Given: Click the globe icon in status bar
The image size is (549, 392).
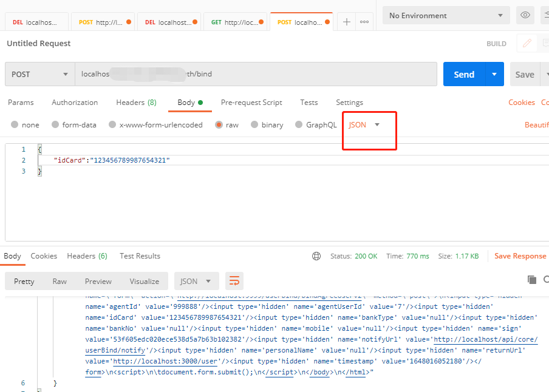Looking at the screenshot, I should [316, 256].
